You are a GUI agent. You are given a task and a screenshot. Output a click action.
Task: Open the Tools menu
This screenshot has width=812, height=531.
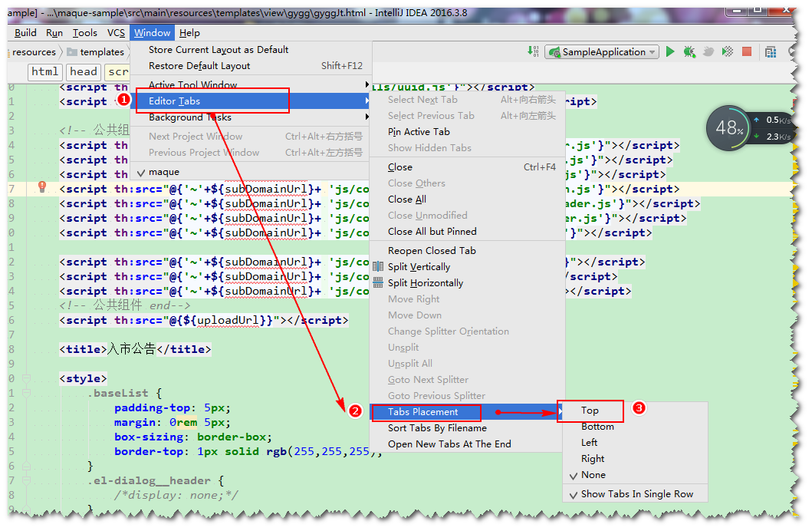[x=85, y=33]
